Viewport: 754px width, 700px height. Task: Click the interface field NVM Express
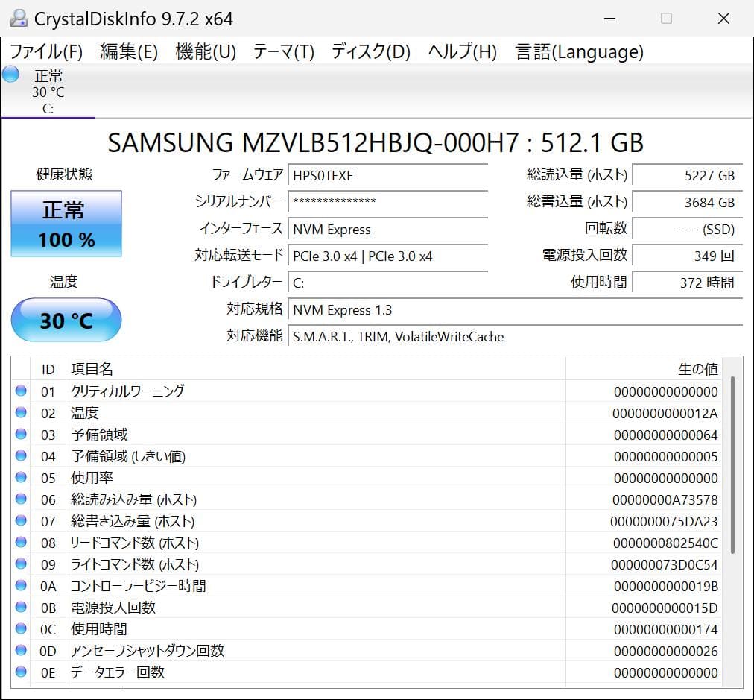[x=387, y=229]
